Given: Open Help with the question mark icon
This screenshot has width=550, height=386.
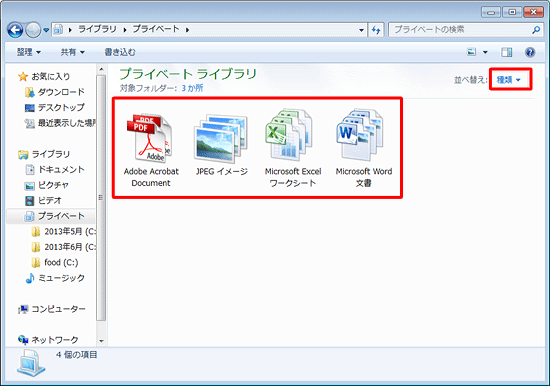Looking at the screenshot, I should coord(530,52).
